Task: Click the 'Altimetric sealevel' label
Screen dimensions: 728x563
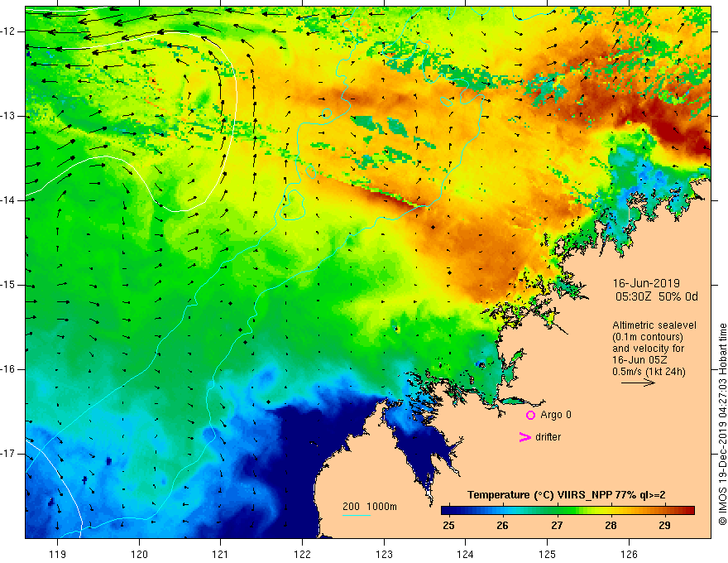Action: [x=654, y=325]
